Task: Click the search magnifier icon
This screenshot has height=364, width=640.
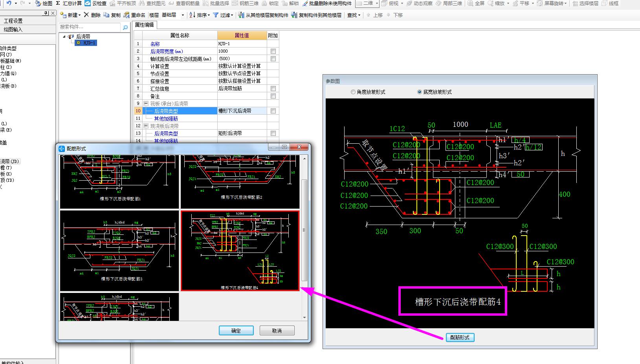Action: [125, 27]
